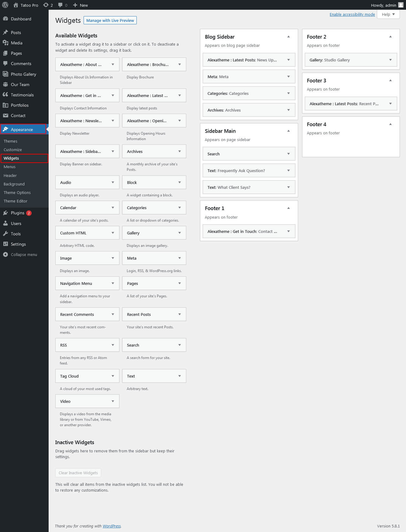
Task: Click the home icon next to Tatoo Pro
Action: tap(16, 5)
